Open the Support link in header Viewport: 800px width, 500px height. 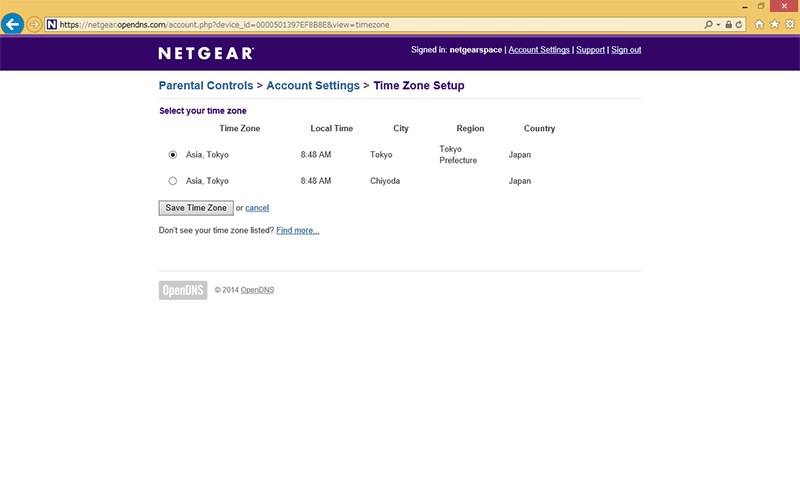coord(590,50)
